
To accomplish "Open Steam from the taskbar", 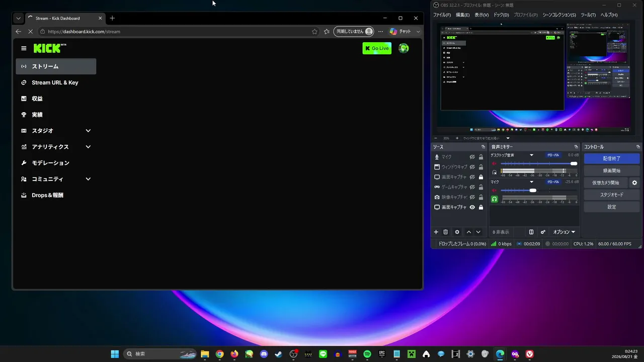I will pos(278,354).
